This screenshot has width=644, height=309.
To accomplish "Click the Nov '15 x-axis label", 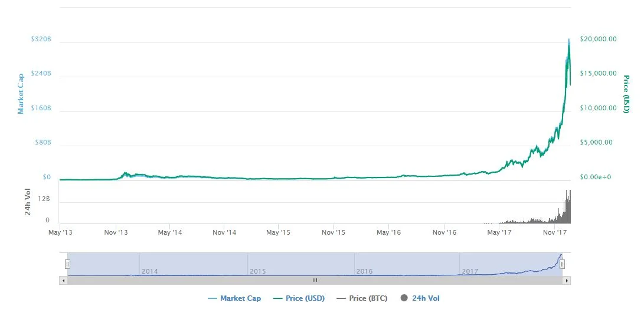I will [x=334, y=233].
